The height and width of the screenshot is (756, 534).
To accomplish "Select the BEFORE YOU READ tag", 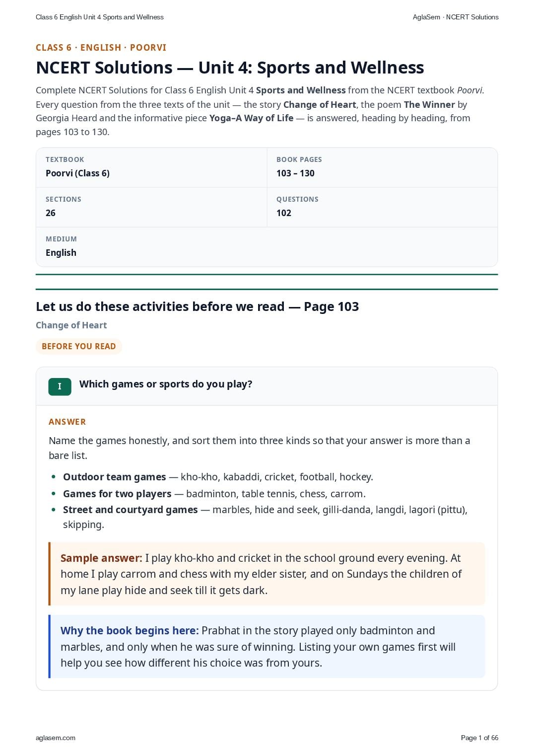I will point(79,346).
